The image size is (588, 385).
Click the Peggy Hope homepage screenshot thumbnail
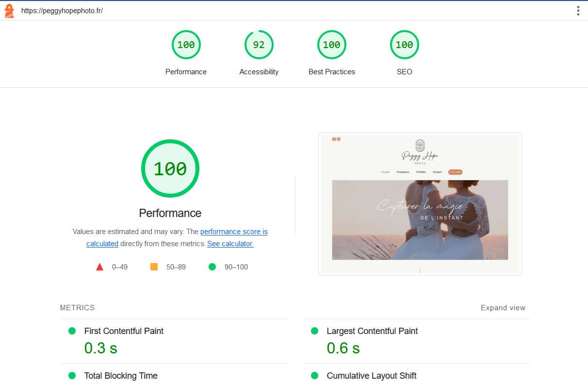click(420, 203)
